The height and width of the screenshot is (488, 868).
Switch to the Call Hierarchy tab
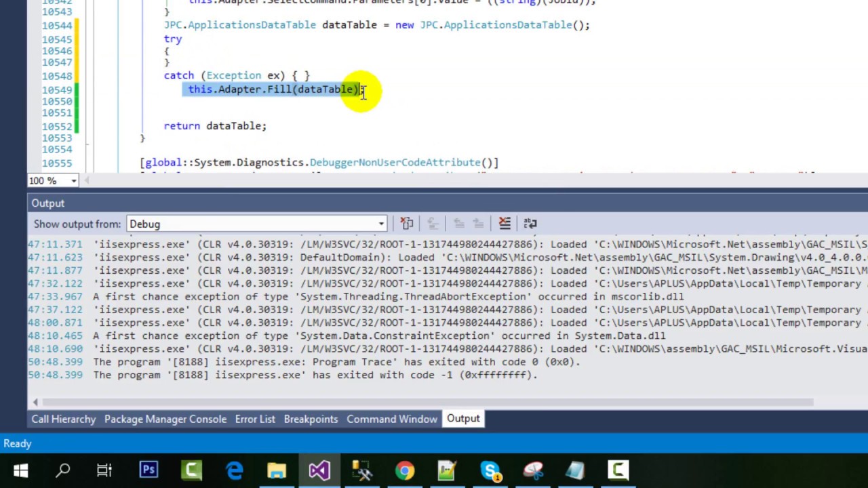[63, 419]
